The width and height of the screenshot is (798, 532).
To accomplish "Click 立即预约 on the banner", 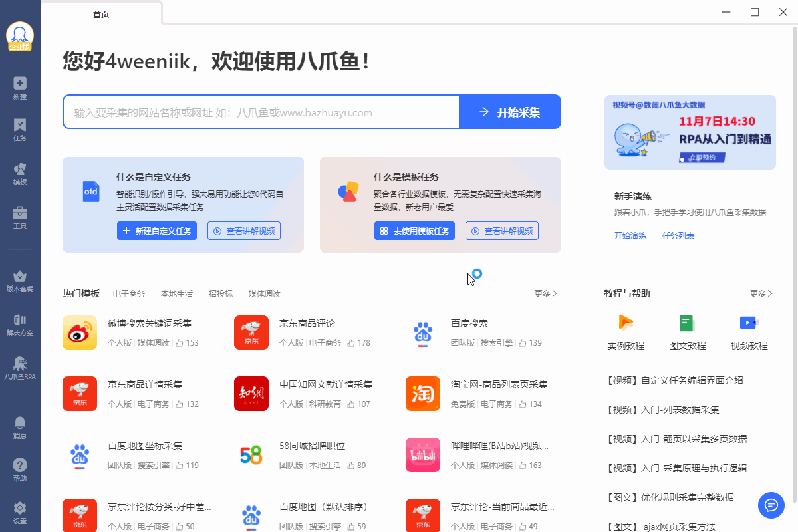I will 702,158.
